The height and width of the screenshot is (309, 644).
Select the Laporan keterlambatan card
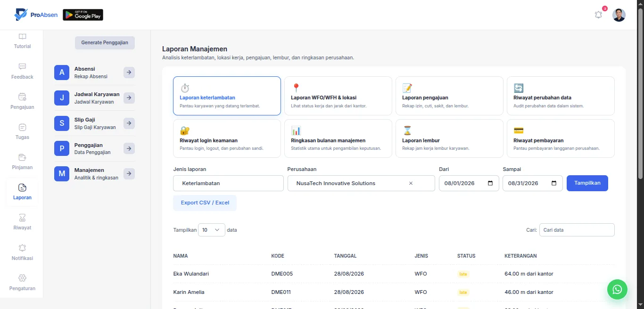(227, 96)
